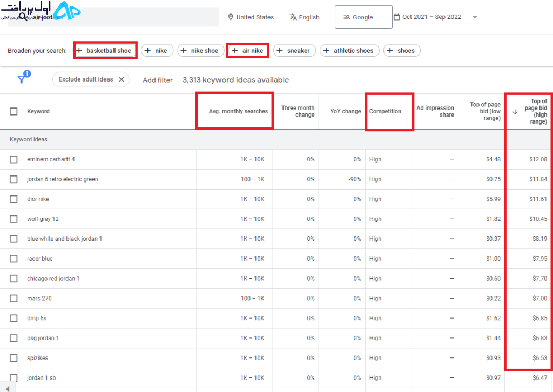Click the plus icon on nike shoe chip
The height and width of the screenshot is (392, 553).
pos(184,50)
